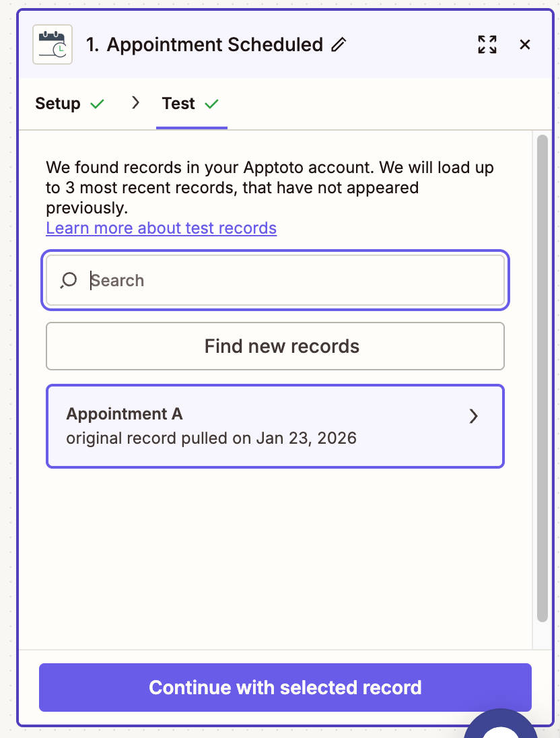The width and height of the screenshot is (560, 738).
Task: Click the Test tab checkmark icon
Action: 212,104
